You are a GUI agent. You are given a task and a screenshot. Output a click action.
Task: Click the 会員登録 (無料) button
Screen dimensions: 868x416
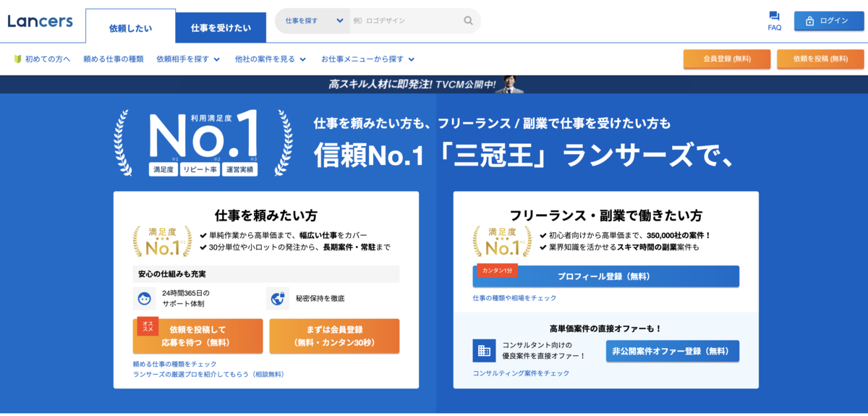pyautogui.click(x=727, y=59)
